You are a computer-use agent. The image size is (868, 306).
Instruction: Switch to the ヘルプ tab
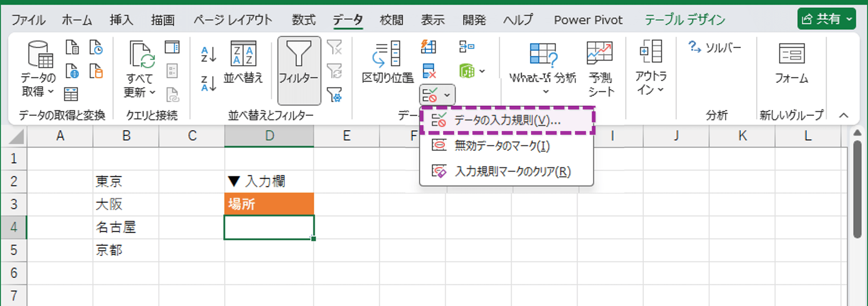[518, 20]
